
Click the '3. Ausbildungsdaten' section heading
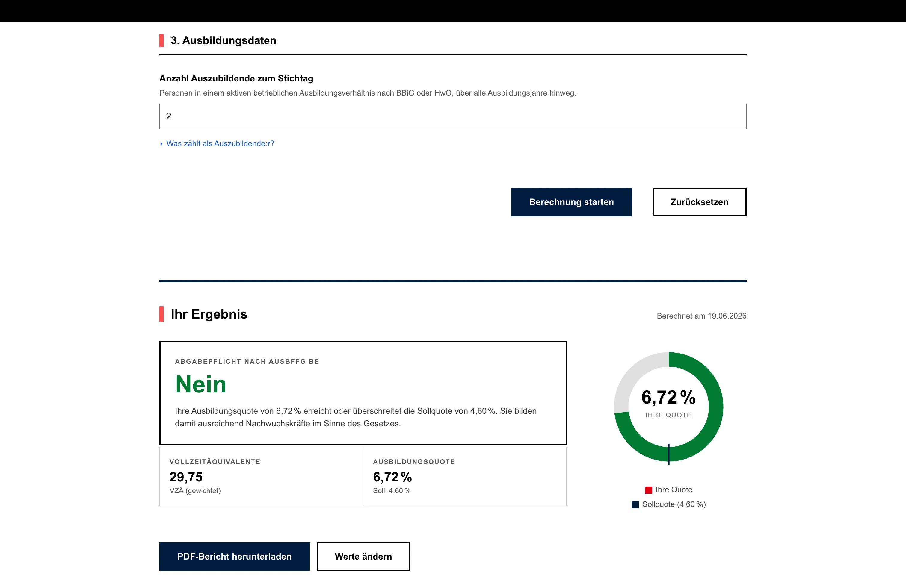(224, 40)
